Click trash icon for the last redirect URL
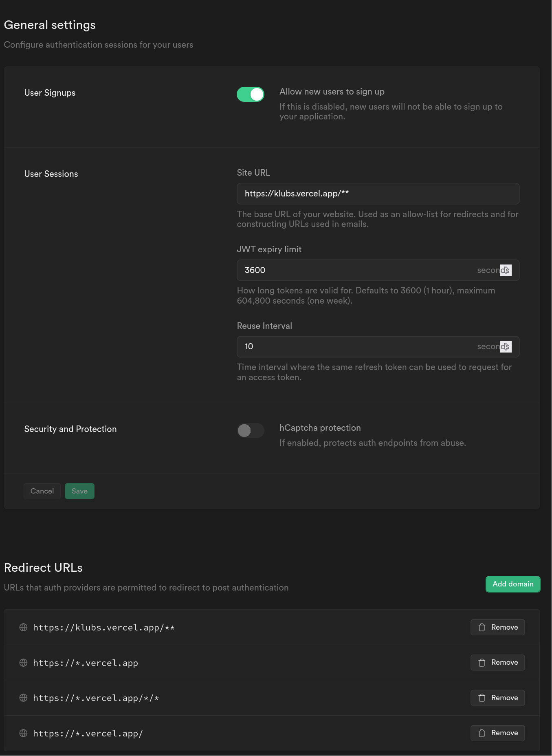This screenshot has height=756, width=552. pyautogui.click(x=482, y=733)
